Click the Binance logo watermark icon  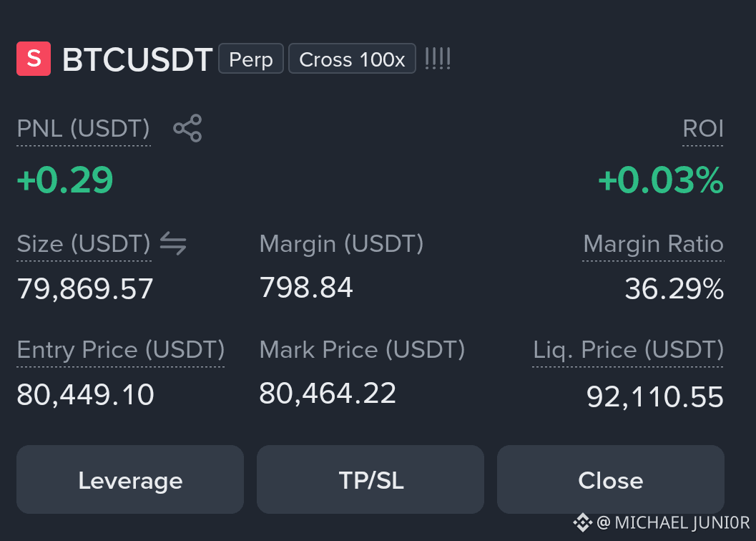[582, 522]
